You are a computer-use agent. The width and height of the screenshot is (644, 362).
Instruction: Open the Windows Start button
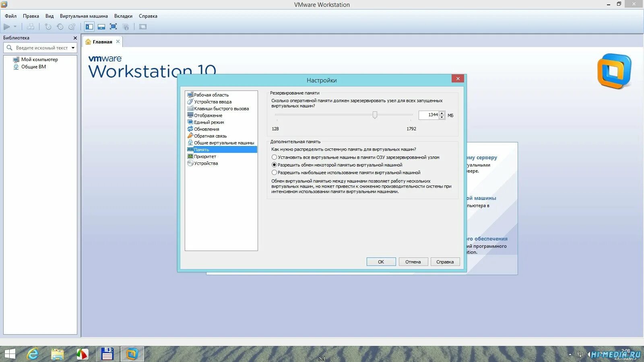pyautogui.click(x=10, y=354)
